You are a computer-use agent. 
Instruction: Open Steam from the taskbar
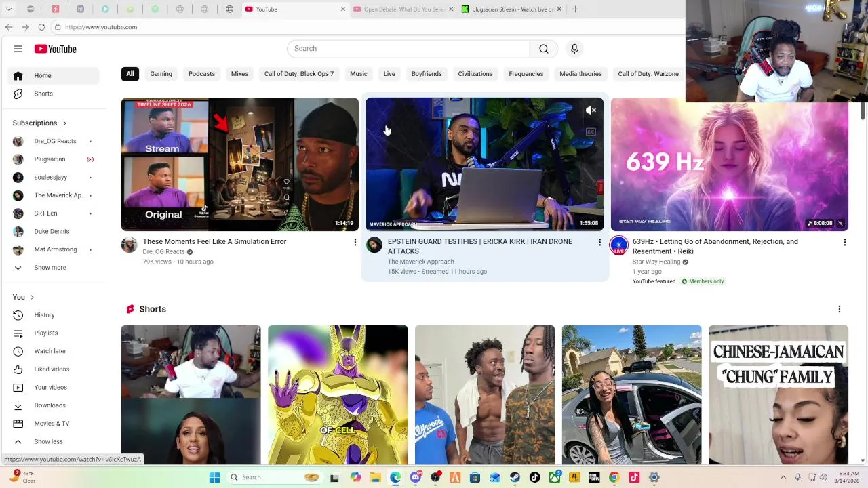coord(515,477)
